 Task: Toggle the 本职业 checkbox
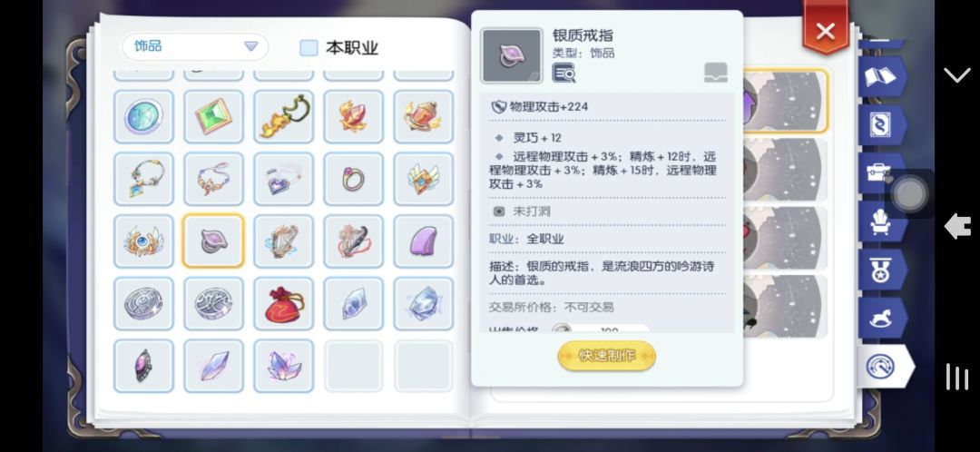(309, 48)
